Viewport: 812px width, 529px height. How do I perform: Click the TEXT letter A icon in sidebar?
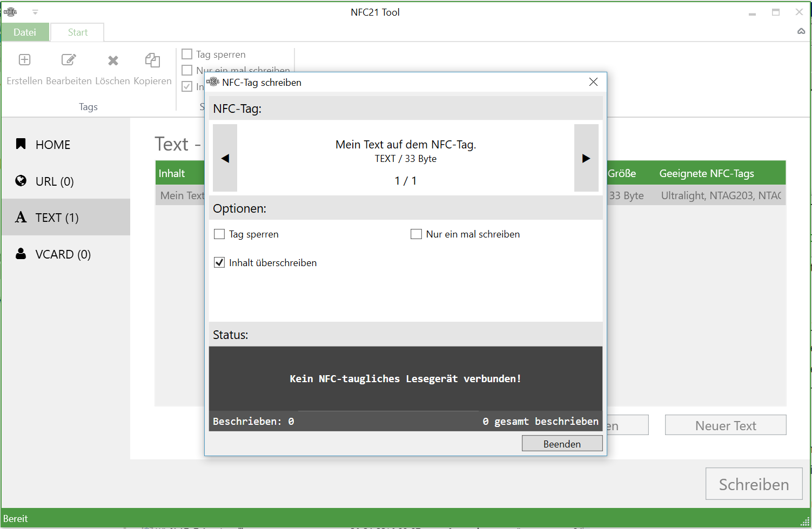pyautogui.click(x=21, y=217)
